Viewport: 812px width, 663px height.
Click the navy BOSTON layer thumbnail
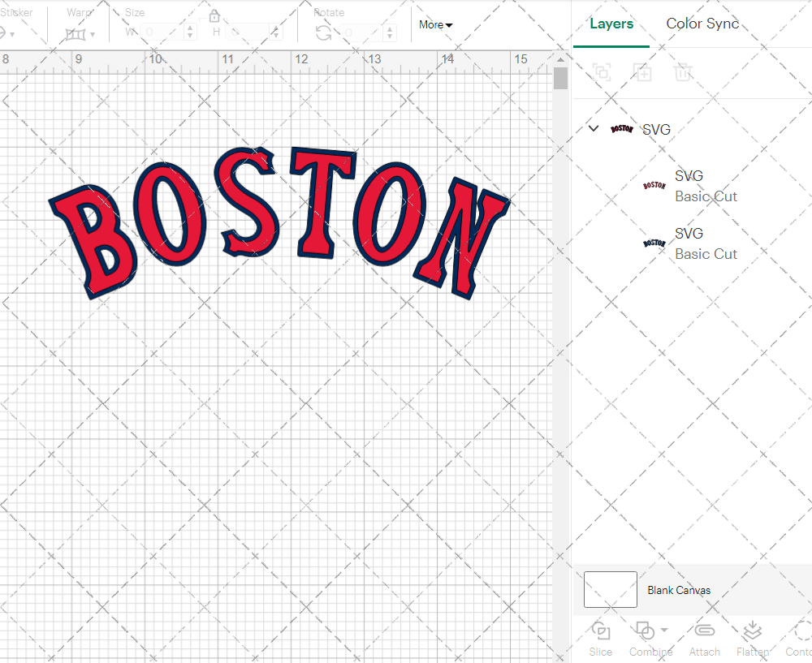click(654, 243)
